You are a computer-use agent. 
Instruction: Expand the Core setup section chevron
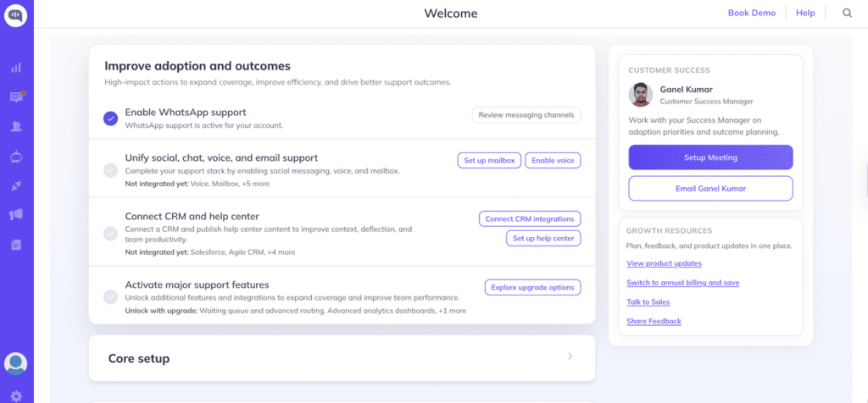click(x=570, y=356)
